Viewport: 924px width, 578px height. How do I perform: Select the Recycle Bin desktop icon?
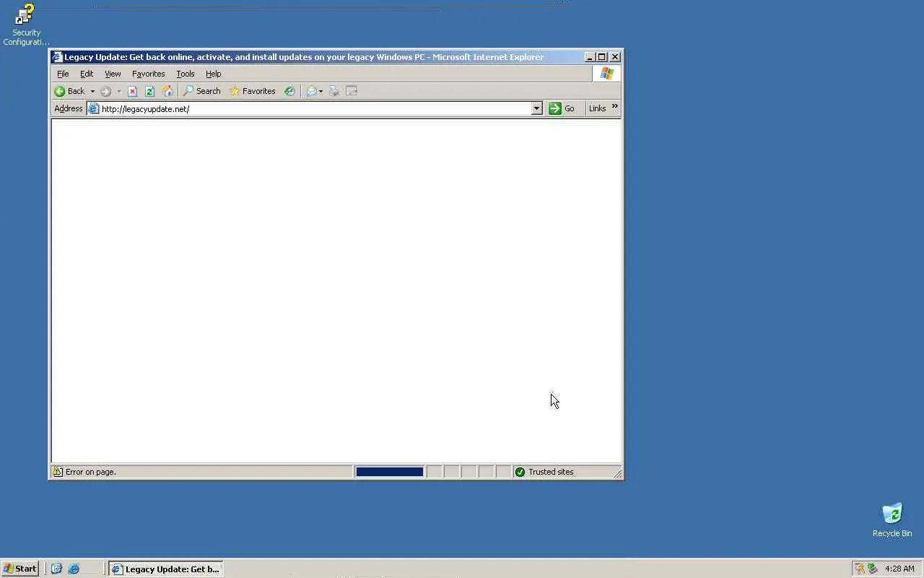tap(892, 520)
